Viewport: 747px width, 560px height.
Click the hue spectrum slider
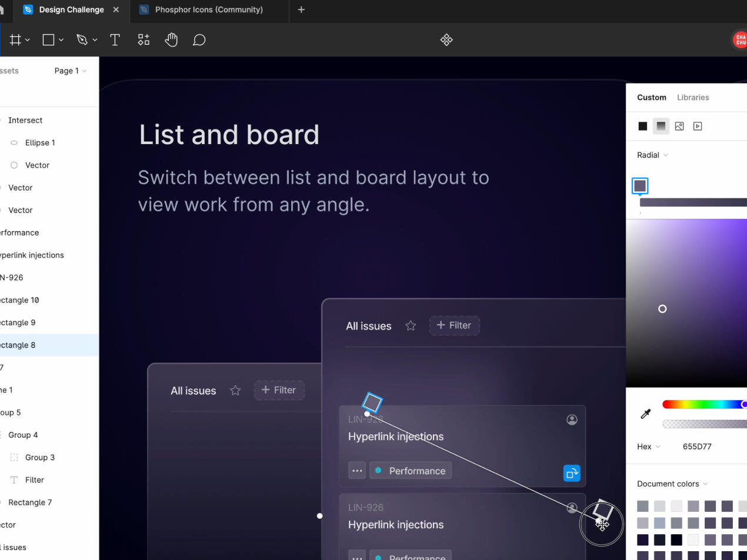703,404
